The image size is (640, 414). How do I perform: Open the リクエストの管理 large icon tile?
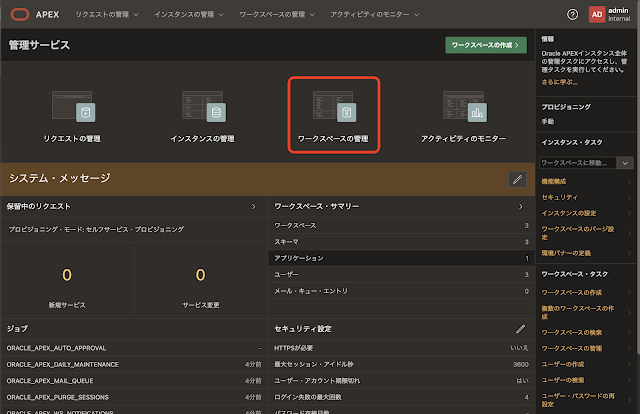point(72,116)
